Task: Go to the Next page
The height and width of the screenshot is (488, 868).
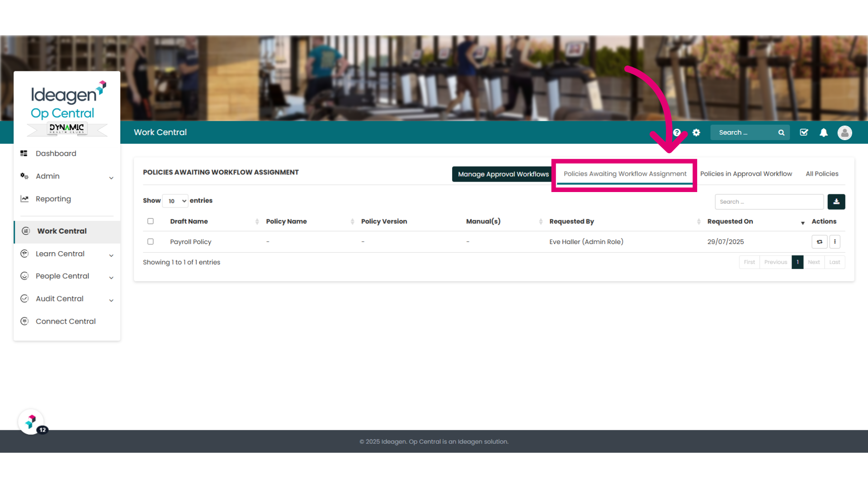Action: (x=814, y=262)
